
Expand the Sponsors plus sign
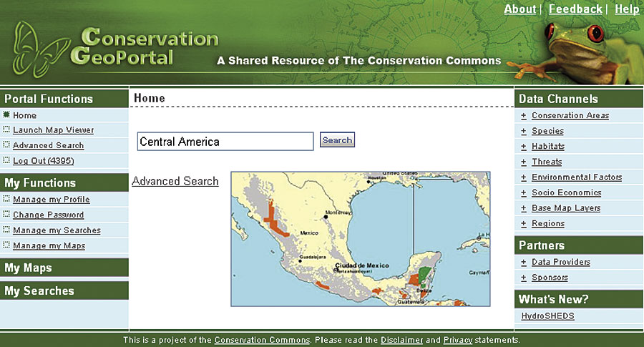523,278
